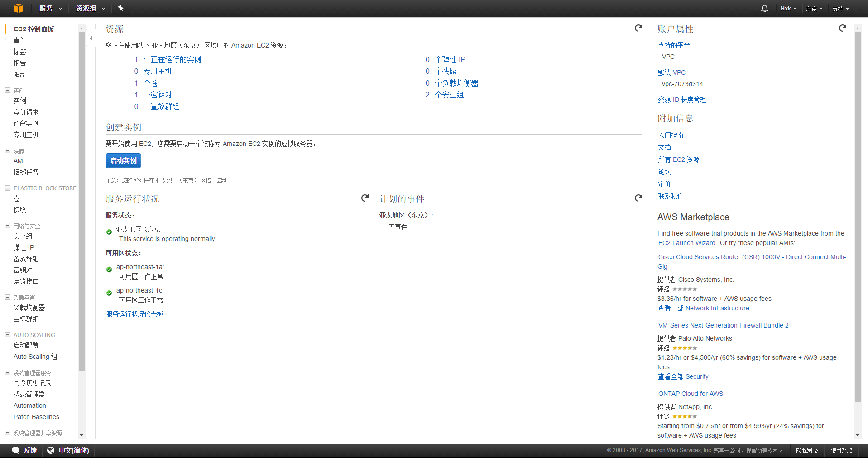
Task: Refresh the 资源 resources section
Action: point(638,28)
